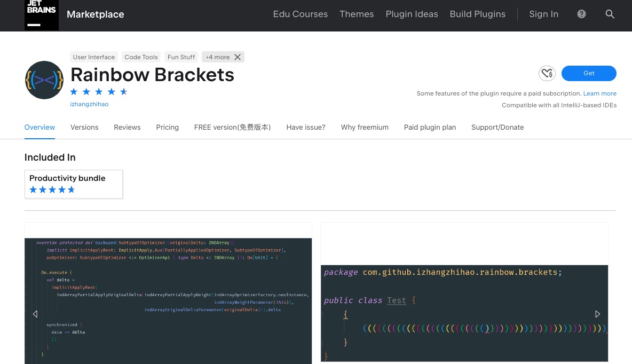Open search with magnifier icon
This screenshot has width=632, height=364.
610,14
